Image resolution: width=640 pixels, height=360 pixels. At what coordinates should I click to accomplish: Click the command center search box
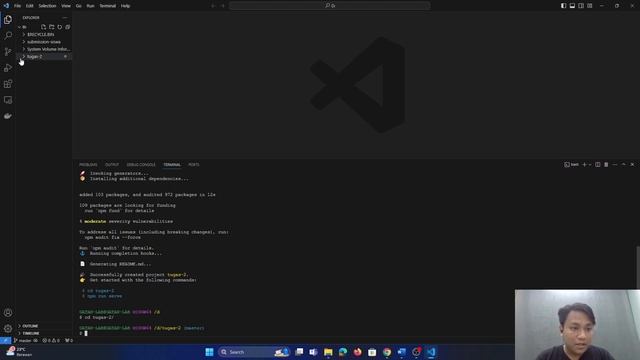click(329, 6)
